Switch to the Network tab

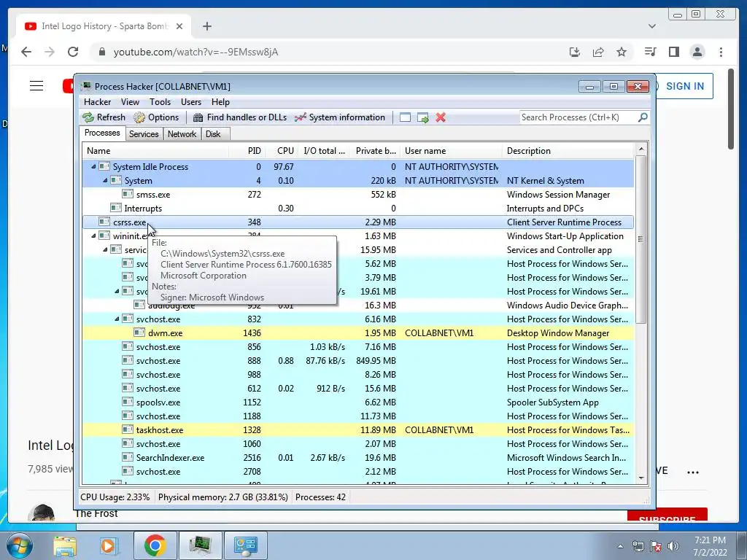click(182, 134)
